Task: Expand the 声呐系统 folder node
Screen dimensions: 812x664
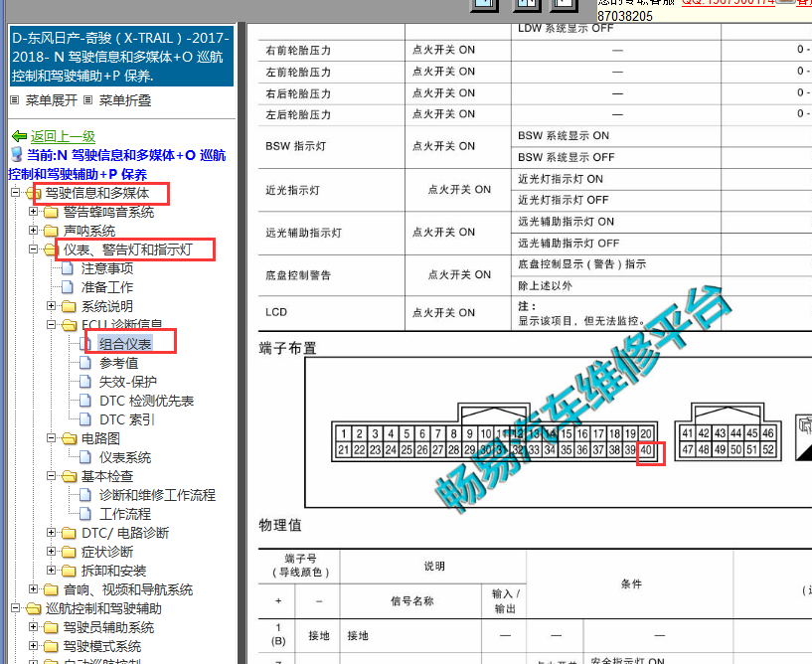Action: [33, 231]
